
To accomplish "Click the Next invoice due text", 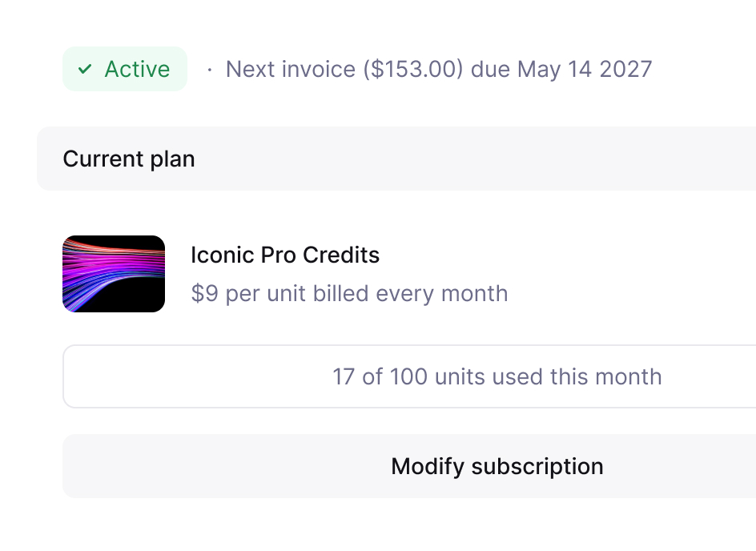I will click(439, 69).
